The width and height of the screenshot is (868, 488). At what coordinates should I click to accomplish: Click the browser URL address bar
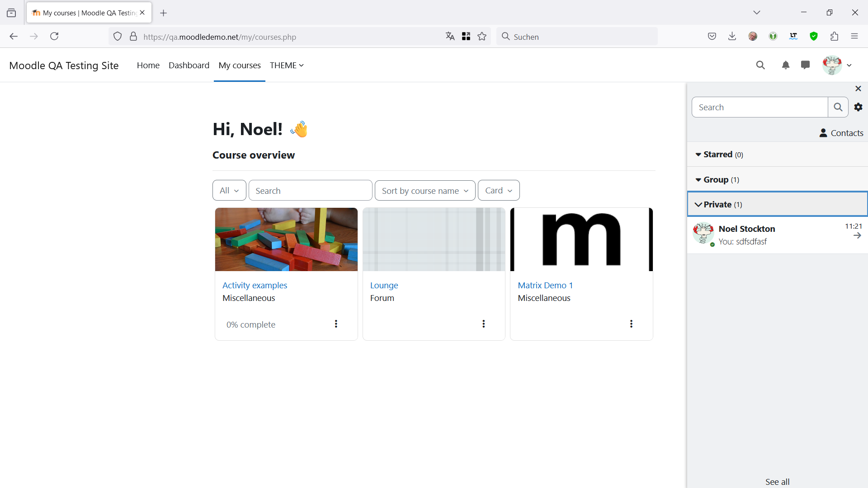[289, 37]
